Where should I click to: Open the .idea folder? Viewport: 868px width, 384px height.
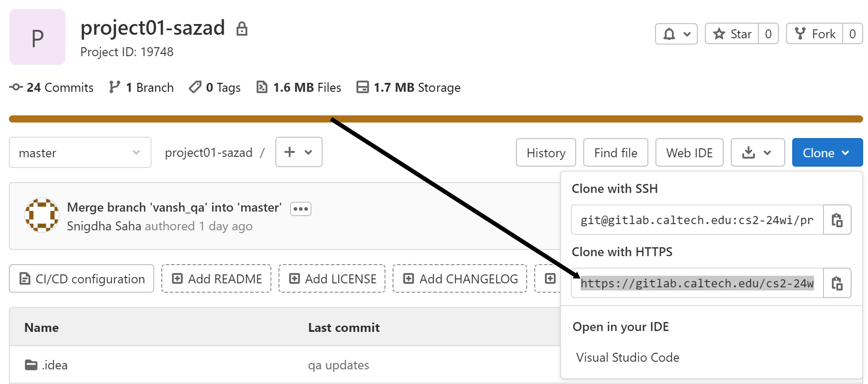(x=54, y=365)
